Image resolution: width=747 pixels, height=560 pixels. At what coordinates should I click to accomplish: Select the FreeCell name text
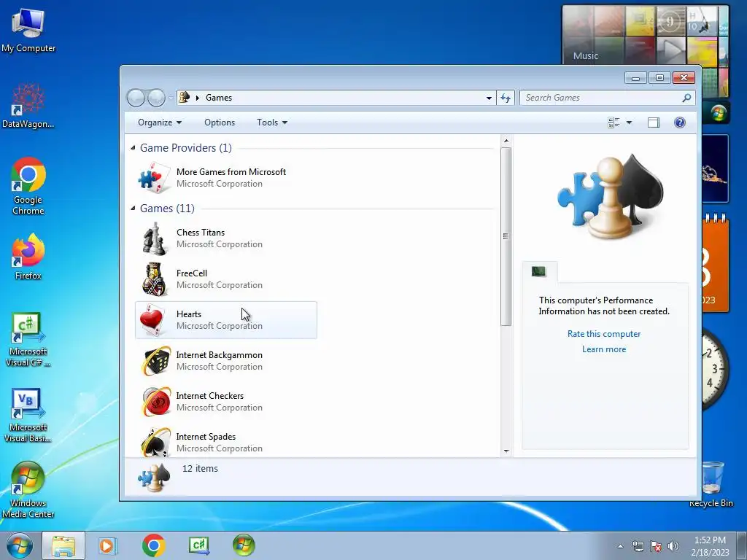(192, 273)
